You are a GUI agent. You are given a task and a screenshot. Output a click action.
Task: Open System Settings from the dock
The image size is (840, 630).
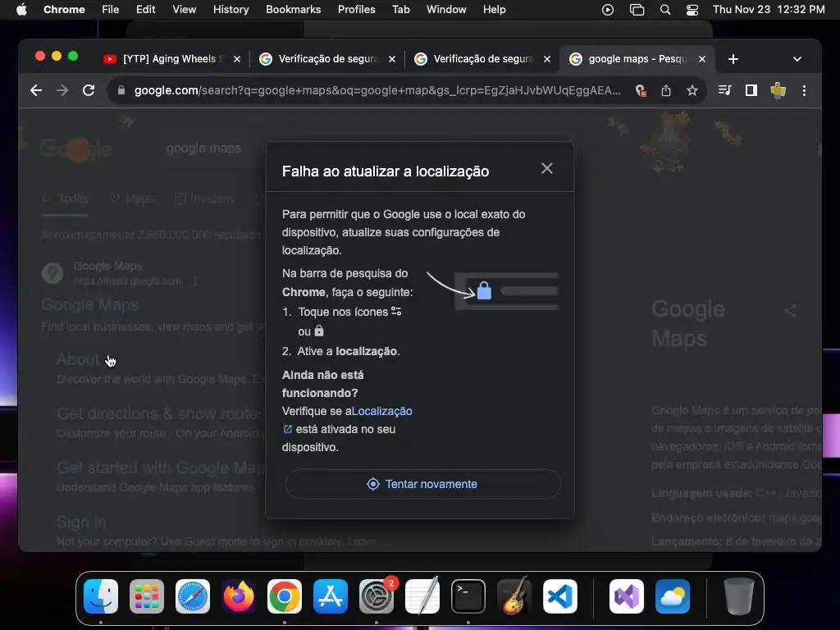point(376,596)
